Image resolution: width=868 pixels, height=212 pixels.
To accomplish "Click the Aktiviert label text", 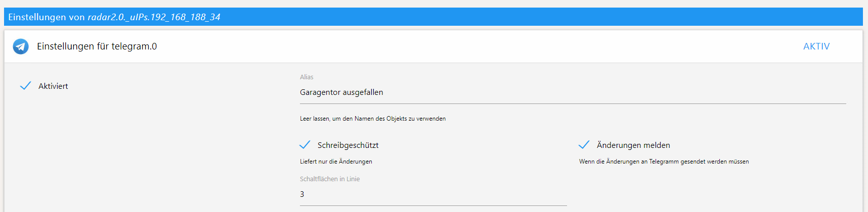I will 53,86.
